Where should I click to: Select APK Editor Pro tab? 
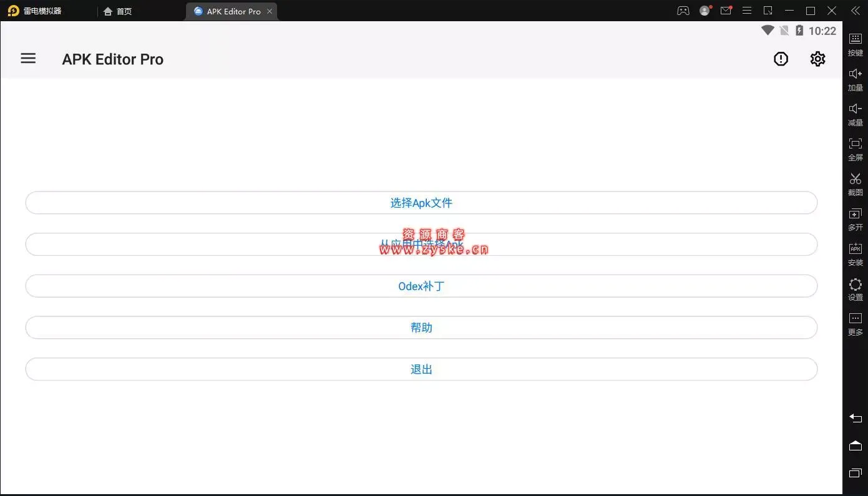point(232,11)
